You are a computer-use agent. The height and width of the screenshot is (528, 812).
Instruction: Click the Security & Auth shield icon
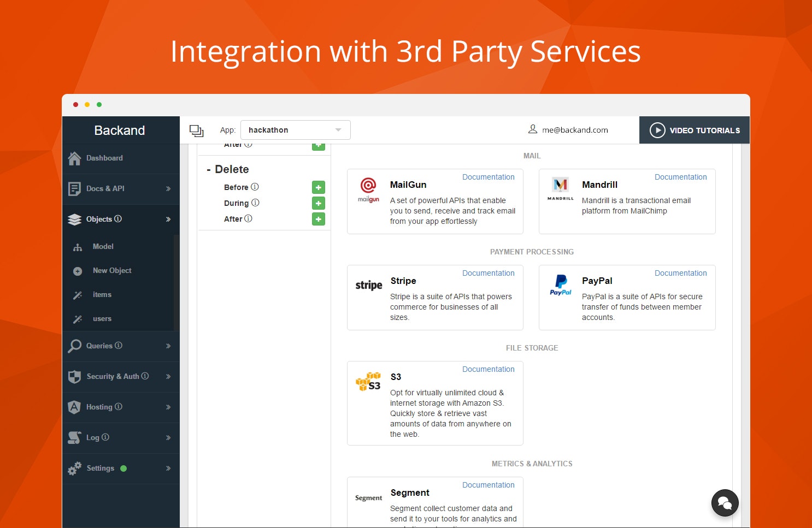(x=75, y=377)
